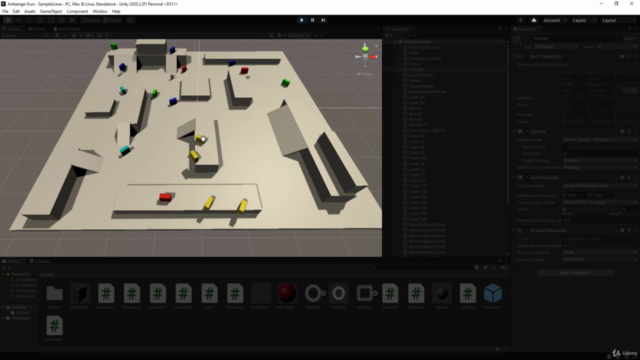Open the cloud services icon

(534, 20)
